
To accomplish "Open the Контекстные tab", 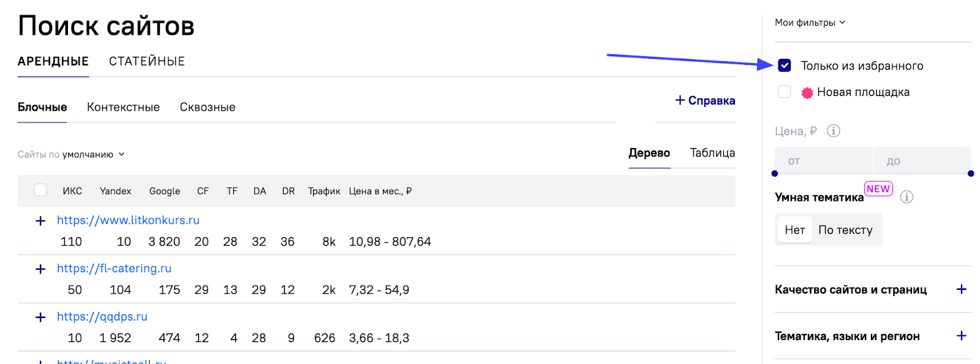I will click(x=123, y=107).
